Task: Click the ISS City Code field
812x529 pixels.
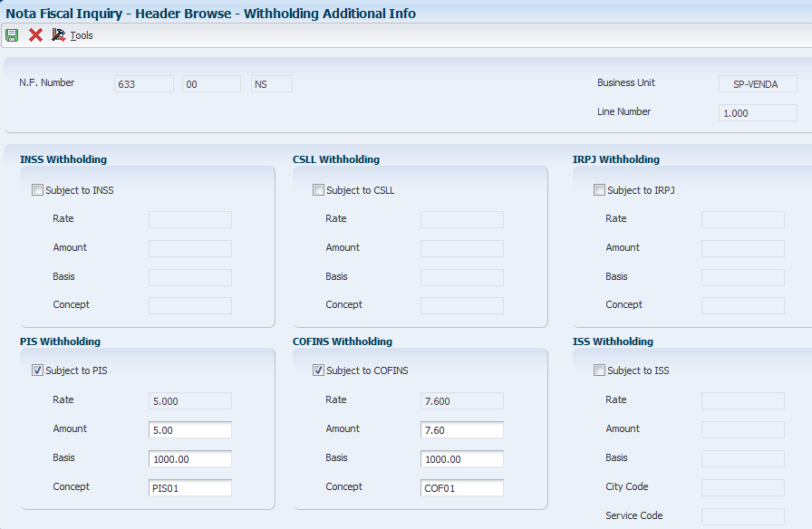Action: coord(742,487)
